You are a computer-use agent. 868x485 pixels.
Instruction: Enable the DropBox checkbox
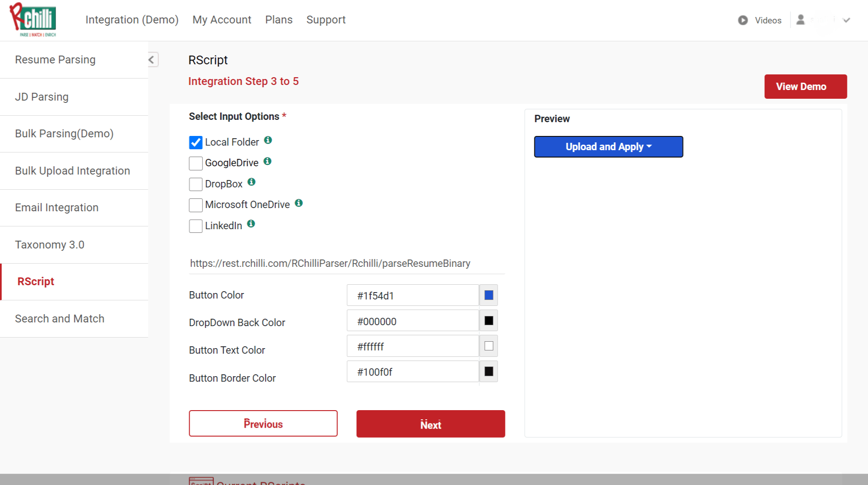196,184
